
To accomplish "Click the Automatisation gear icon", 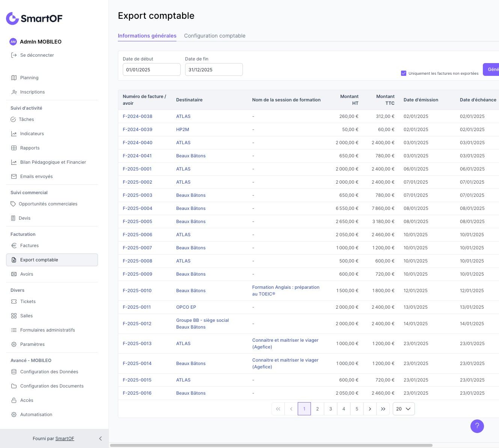I will (x=14, y=415).
